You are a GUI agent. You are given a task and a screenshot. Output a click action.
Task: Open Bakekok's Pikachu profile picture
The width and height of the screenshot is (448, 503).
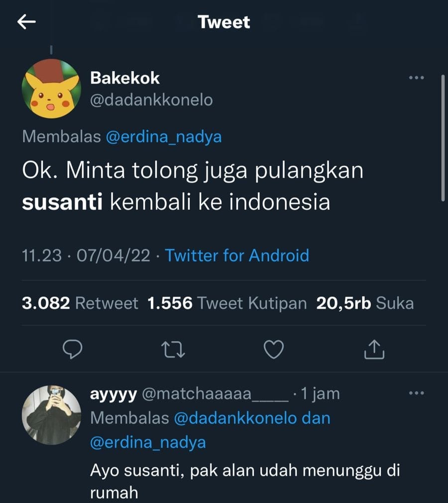point(51,89)
